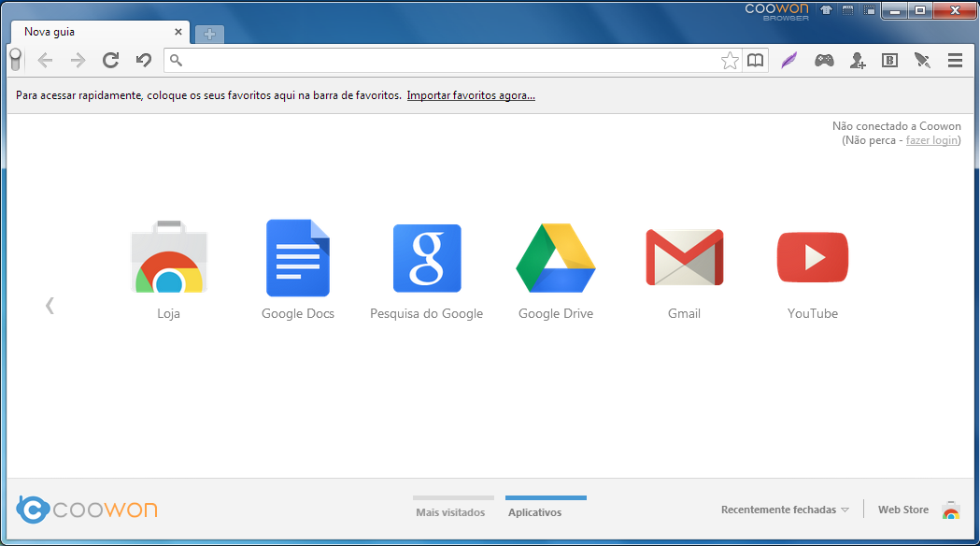The height and width of the screenshot is (546, 980).
Task: Open the game controller toolbar icon
Action: coord(823,61)
